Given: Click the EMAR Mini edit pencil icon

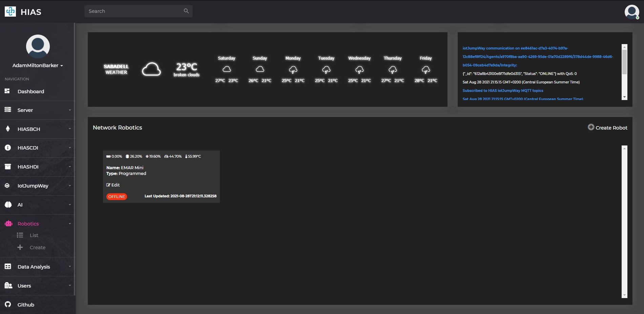Looking at the screenshot, I should tap(108, 185).
